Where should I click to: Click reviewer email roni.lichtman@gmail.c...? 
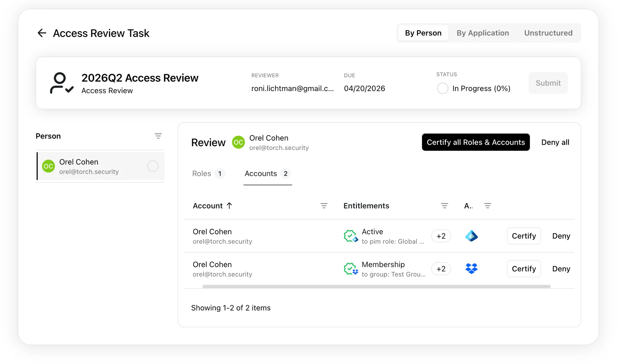(x=292, y=88)
